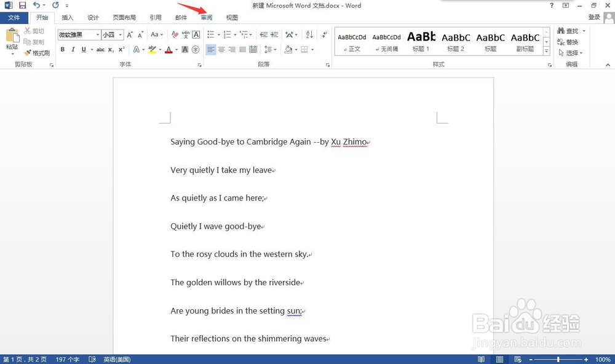
Task: Click the 登录 (Sign in) link
Action: (x=594, y=17)
